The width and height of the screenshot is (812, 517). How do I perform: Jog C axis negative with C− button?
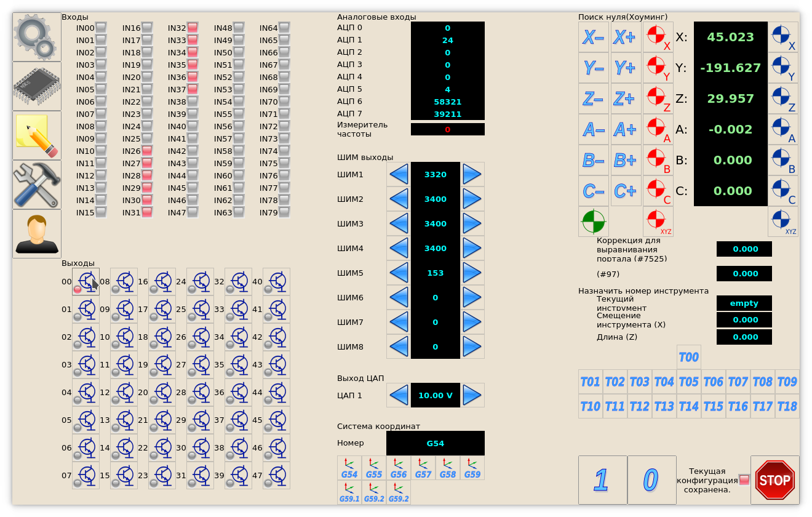tap(594, 191)
